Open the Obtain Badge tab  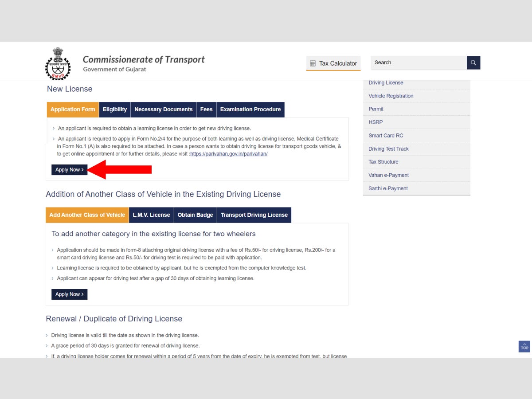[x=195, y=215]
